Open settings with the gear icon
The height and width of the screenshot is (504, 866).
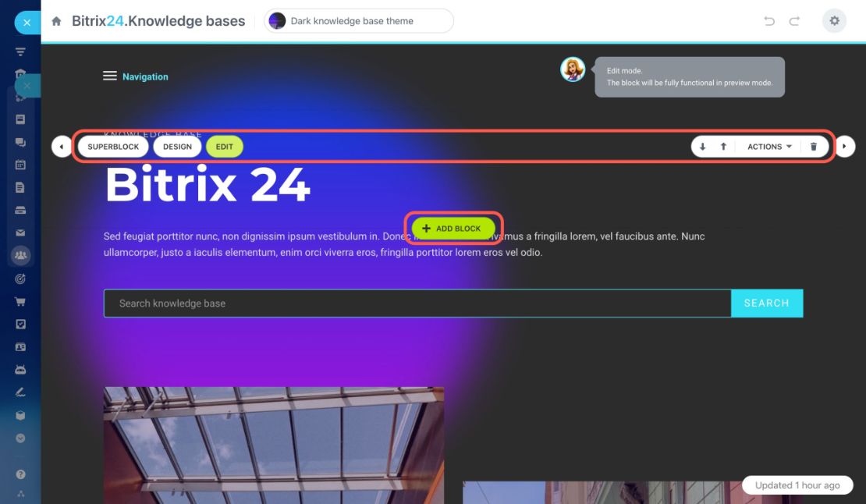pyautogui.click(x=834, y=21)
